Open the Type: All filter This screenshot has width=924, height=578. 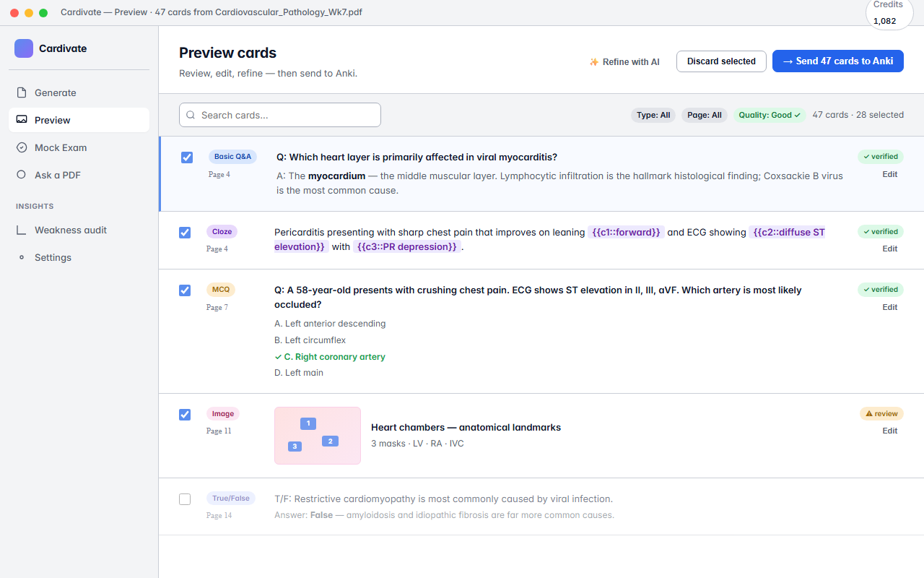653,115
